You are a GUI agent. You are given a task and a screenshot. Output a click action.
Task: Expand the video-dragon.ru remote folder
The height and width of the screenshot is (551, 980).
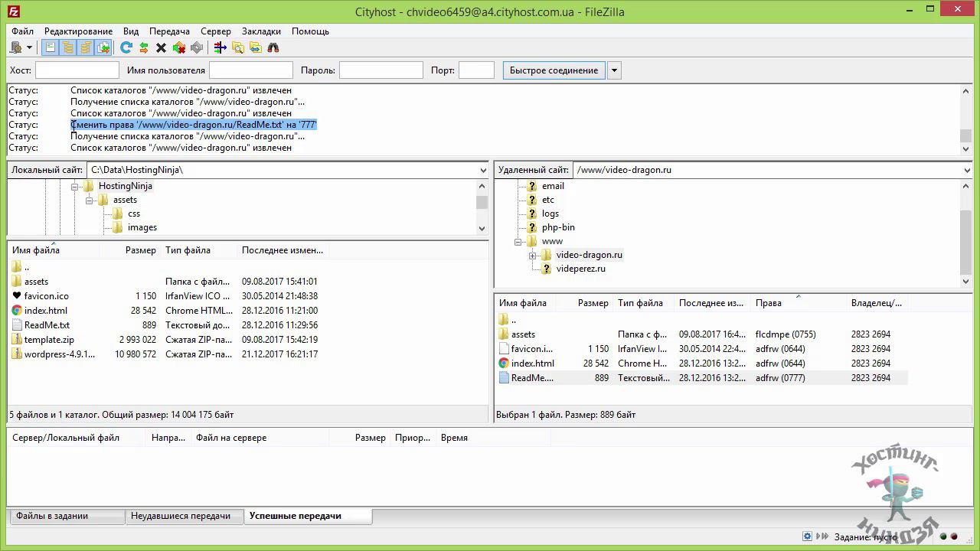[x=533, y=256]
